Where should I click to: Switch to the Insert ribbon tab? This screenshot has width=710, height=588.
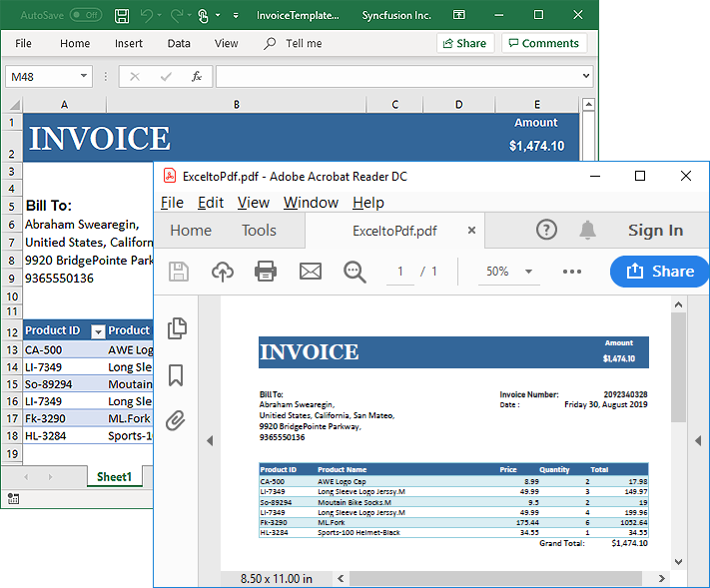click(x=128, y=43)
